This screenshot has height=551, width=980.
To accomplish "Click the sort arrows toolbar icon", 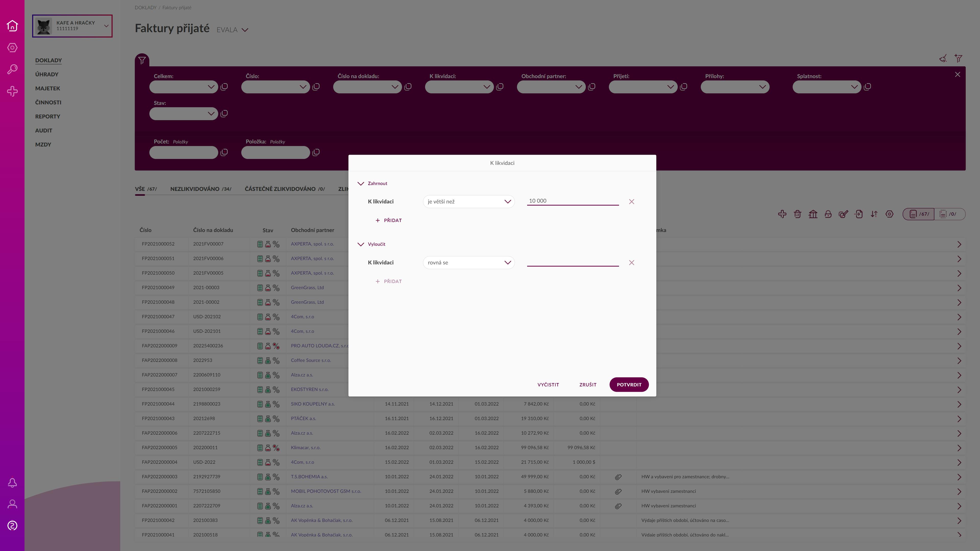I will click(874, 214).
